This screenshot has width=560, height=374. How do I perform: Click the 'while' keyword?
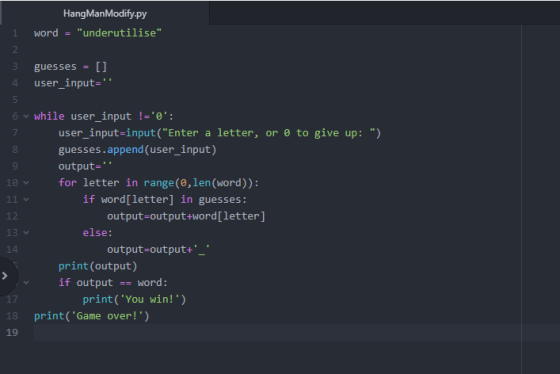click(x=49, y=116)
